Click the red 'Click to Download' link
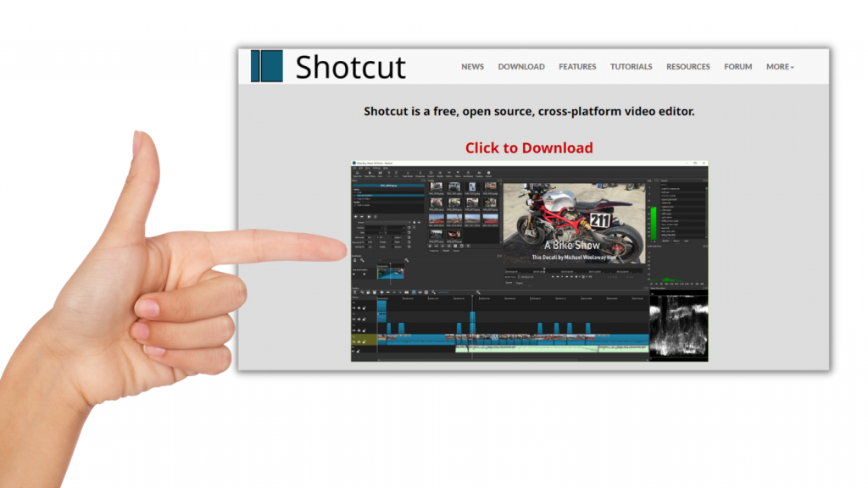Image resolution: width=868 pixels, height=488 pixels. 529,147
